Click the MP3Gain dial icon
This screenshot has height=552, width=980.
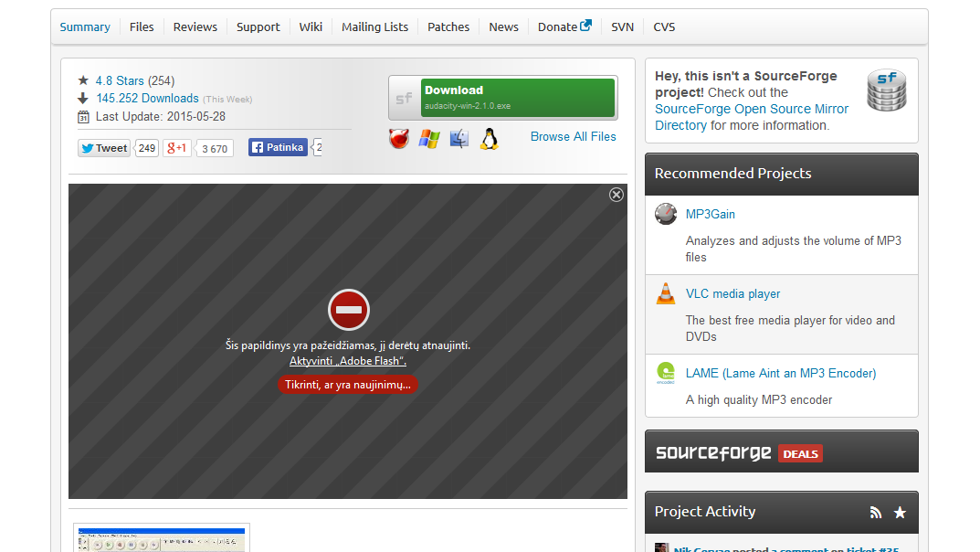pos(666,214)
